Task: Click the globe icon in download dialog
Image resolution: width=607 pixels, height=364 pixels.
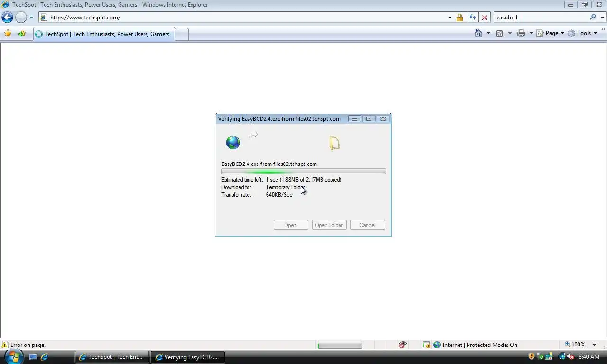Action: (x=233, y=142)
